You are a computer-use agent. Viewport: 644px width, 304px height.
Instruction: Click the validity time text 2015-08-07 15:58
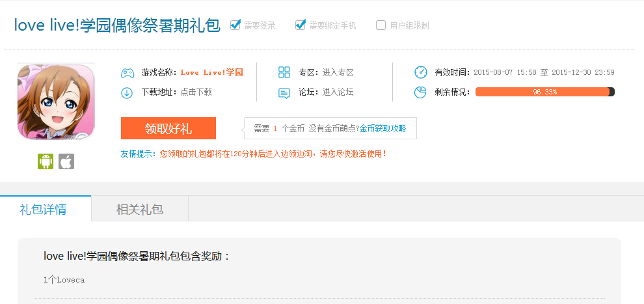[x=505, y=73]
